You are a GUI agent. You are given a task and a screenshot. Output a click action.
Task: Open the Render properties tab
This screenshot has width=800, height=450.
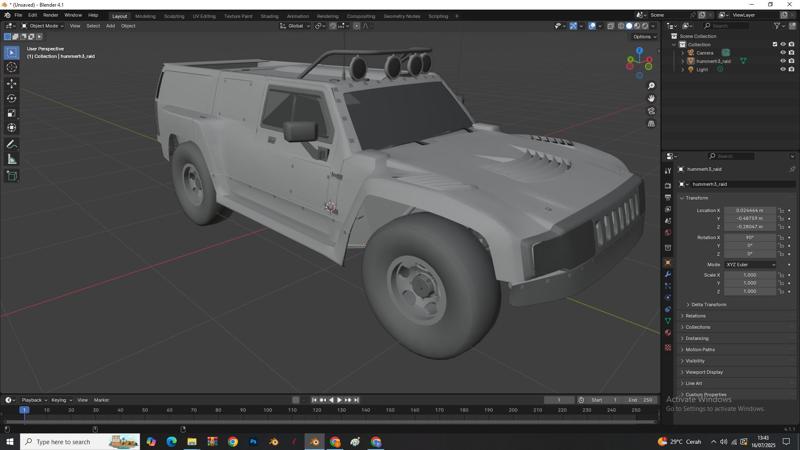(x=668, y=186)
